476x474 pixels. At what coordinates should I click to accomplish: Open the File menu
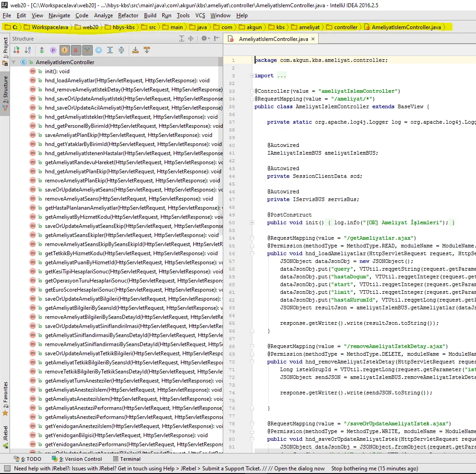coord(7,15)
